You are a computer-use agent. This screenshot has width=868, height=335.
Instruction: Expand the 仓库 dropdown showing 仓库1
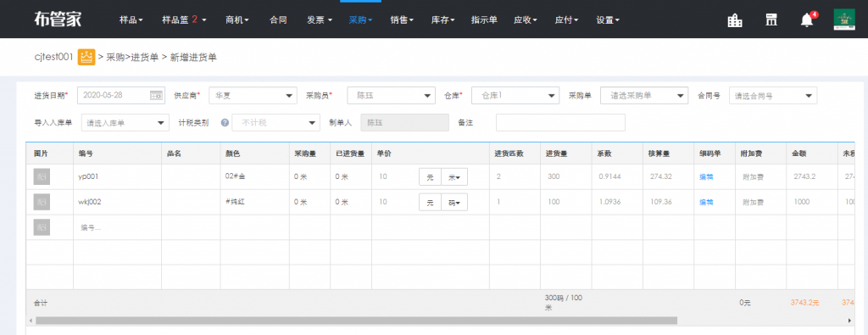[x=515, y=95]
